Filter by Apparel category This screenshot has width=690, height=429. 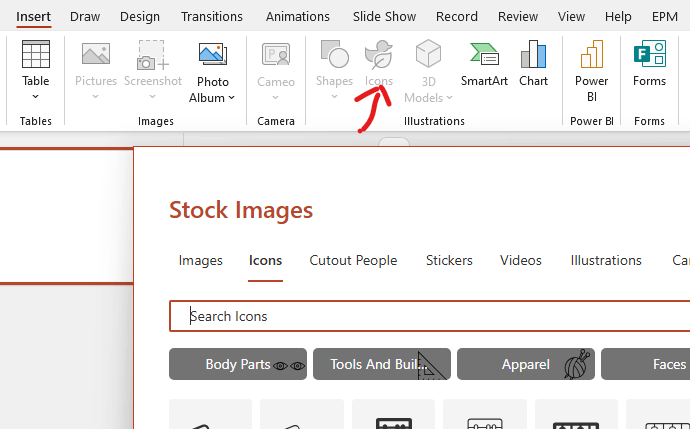[x=526, y=364]
